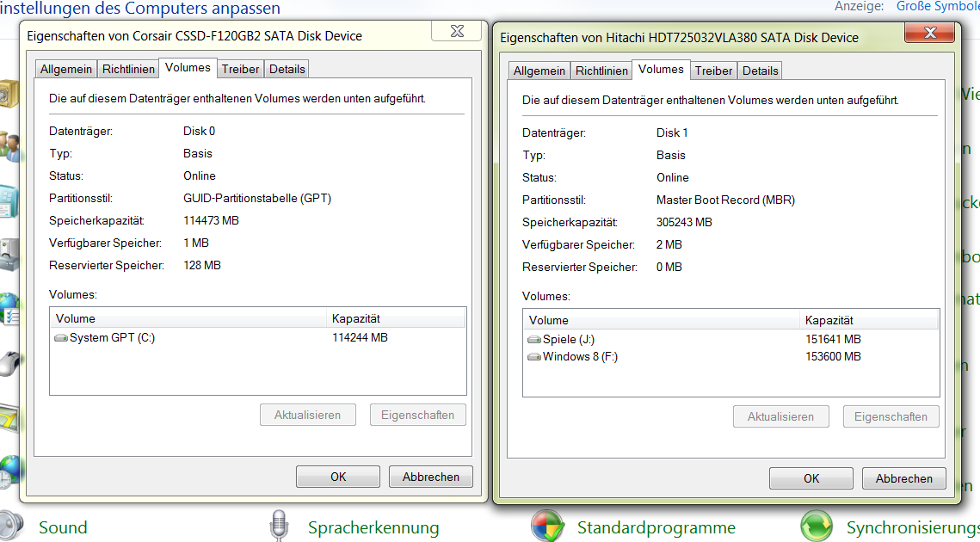Open the Standardprogramme link text

(x=656, y=527)
